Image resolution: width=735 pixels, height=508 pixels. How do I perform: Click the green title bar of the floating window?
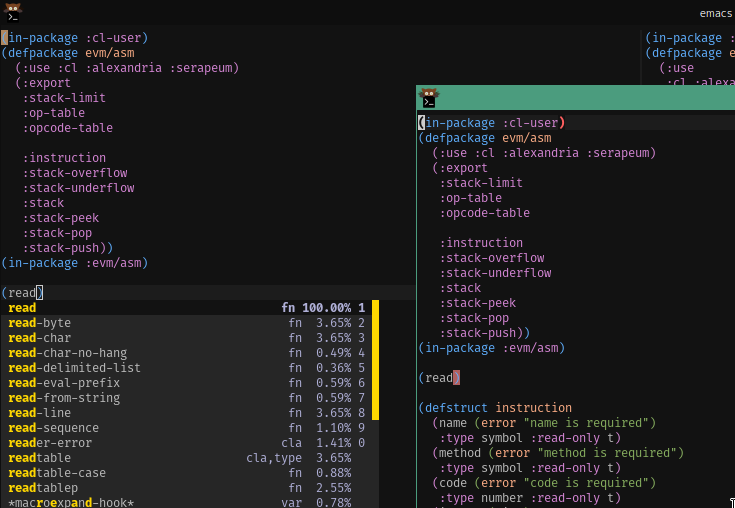(580, 98)
